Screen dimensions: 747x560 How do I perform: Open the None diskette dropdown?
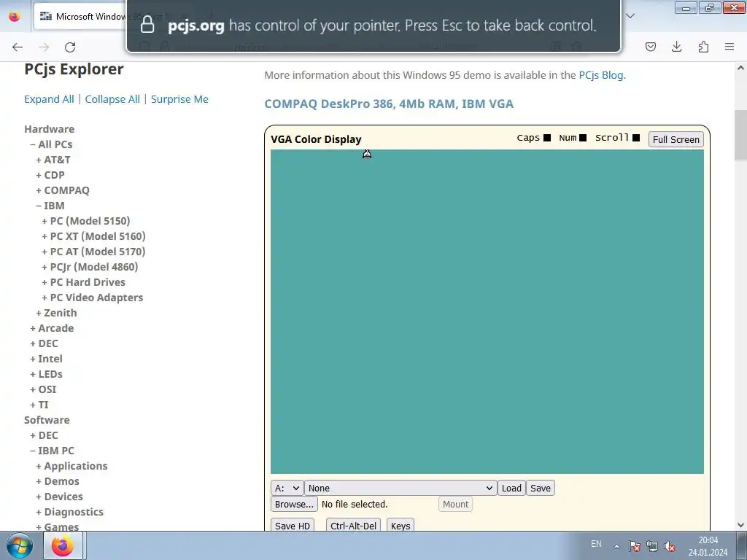(400, 488)
